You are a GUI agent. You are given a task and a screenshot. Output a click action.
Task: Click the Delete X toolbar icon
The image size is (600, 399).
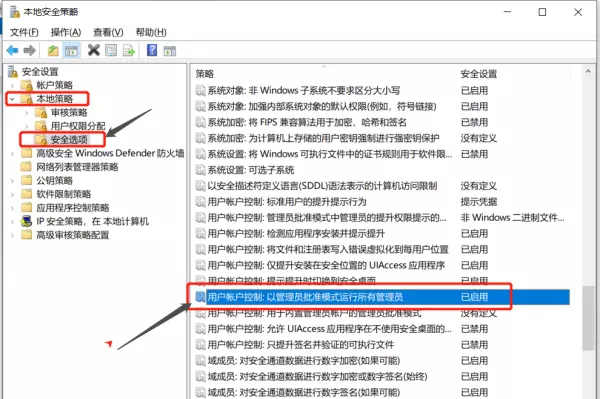point(93,50)
